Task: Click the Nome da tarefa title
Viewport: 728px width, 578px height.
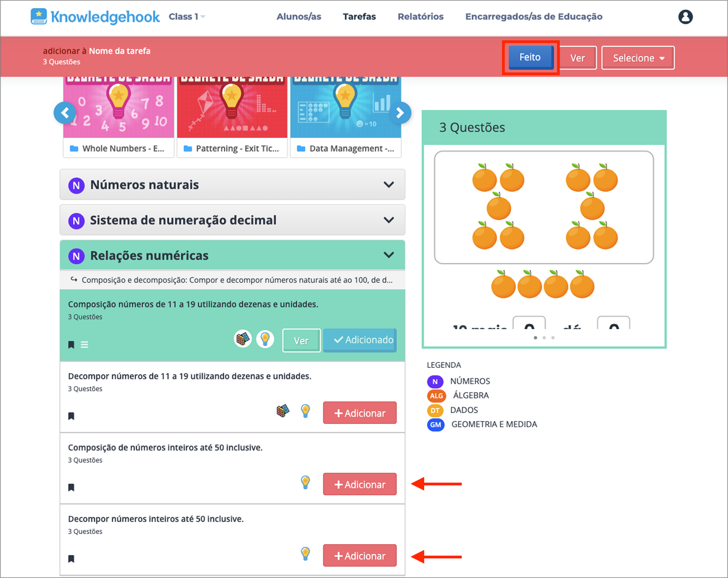Action: (120, 51)
